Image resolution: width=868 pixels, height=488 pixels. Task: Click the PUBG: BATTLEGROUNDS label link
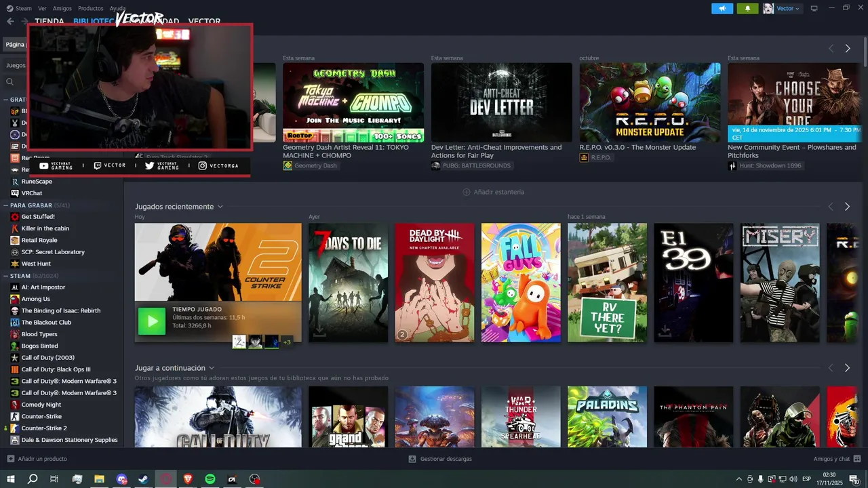[x=476, y=165]
